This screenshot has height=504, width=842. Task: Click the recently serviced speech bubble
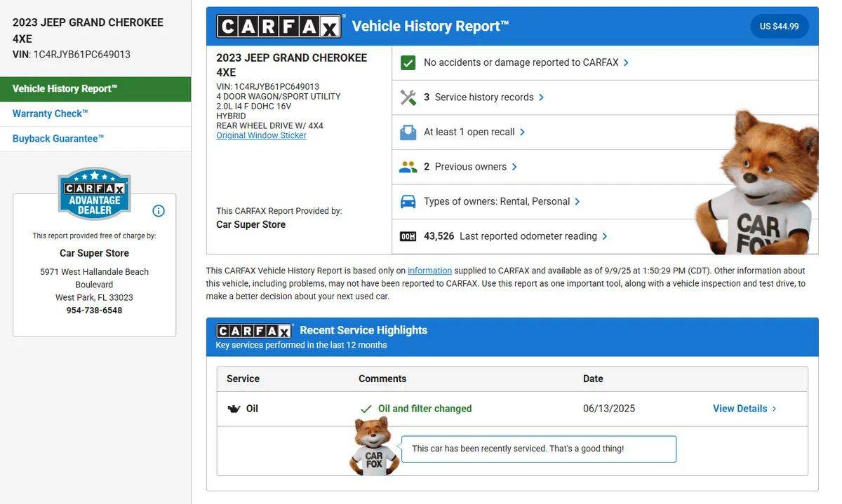pos(539,449)
